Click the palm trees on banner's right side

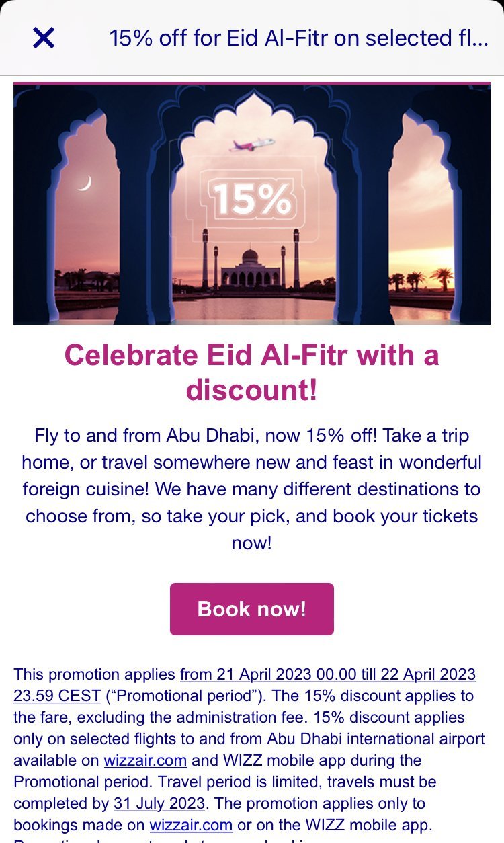425,279
